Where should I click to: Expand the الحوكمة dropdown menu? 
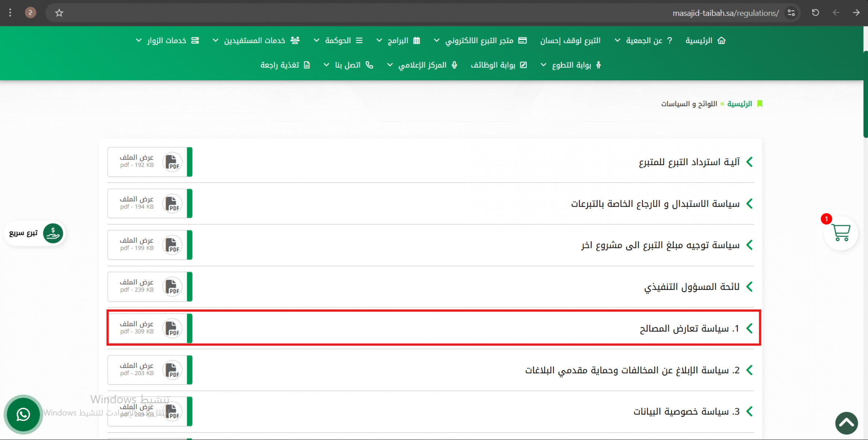click(338, 40)
